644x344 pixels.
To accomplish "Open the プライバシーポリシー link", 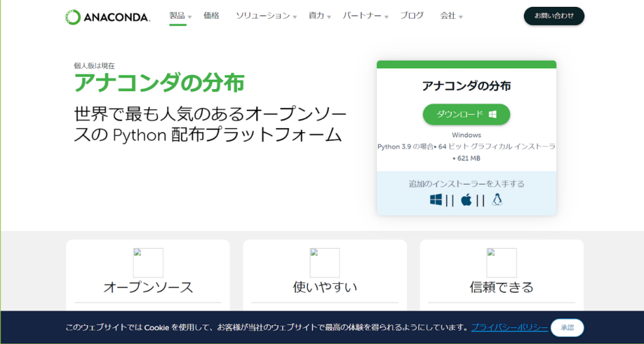I will coord(510,328).
